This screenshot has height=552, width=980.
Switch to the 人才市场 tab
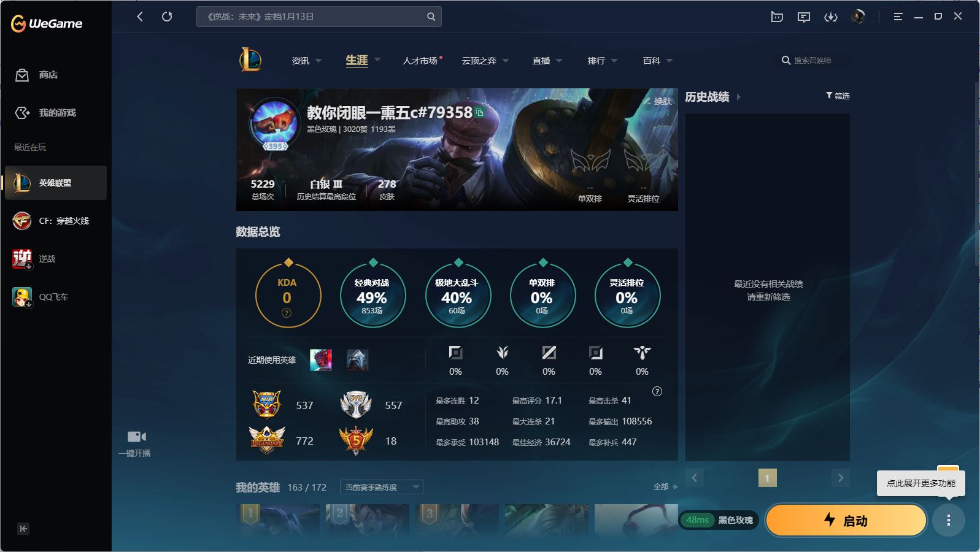click(420, 61)
